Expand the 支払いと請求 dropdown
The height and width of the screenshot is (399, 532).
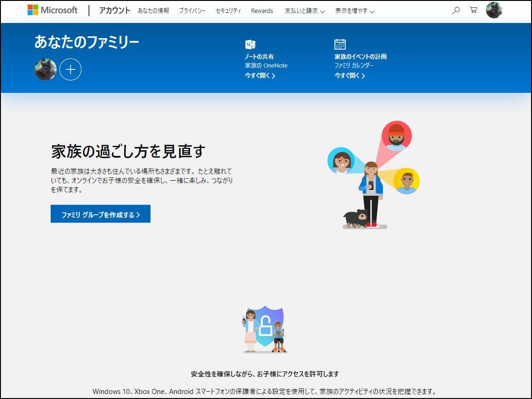pos(305,11)
